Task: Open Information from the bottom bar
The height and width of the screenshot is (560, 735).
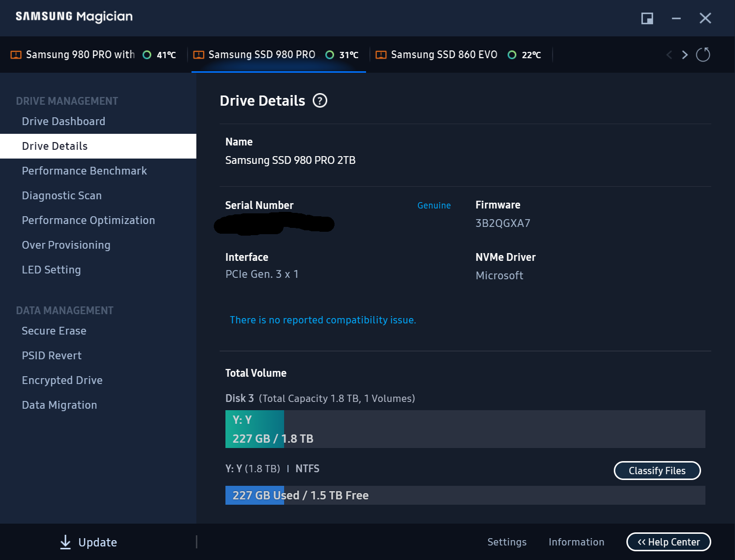Action: coord(576,542)
